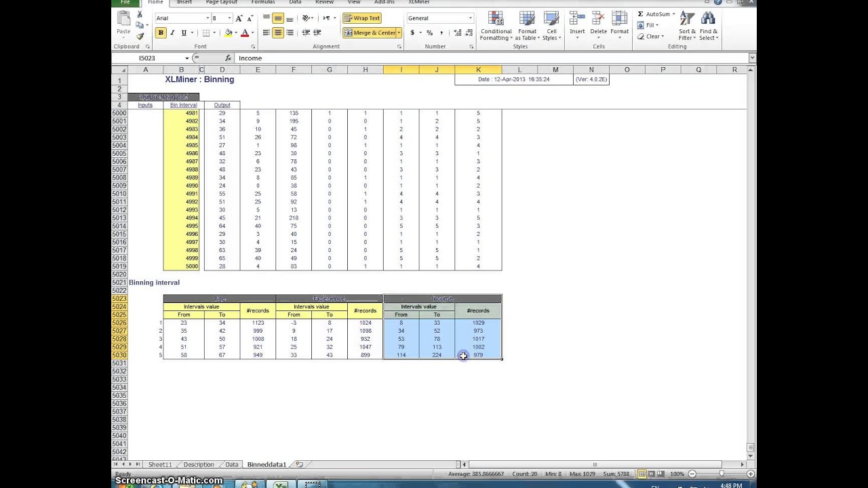Switch to Page Layout view icon
This screenshot has width=868, height=488.
coord(651,474)
